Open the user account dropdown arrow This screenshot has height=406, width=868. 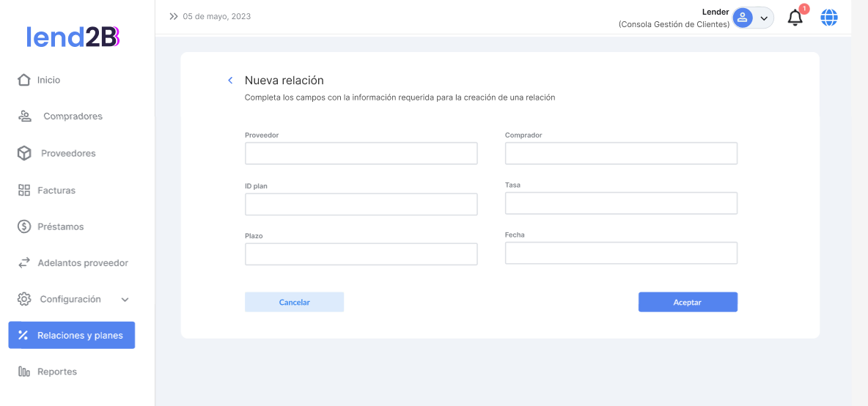tap(764, 18)
